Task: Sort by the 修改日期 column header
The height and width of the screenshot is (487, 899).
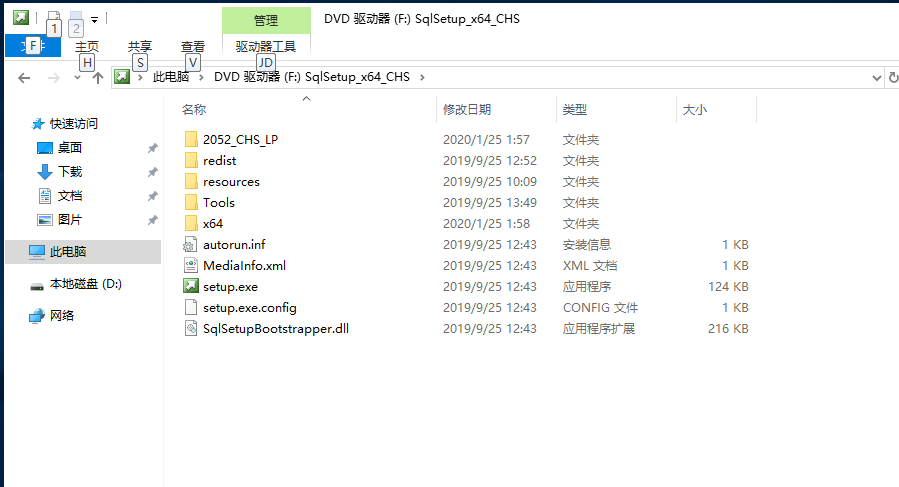Action: pyautogui.click(x=467, y=110)
